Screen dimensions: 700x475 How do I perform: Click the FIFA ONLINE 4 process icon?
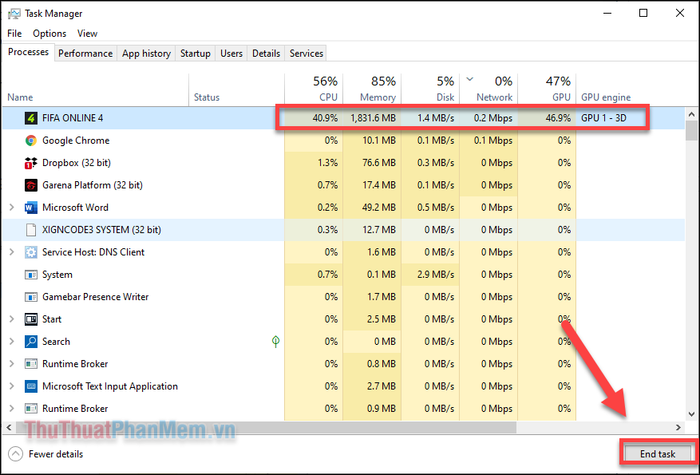click(31, 118)
